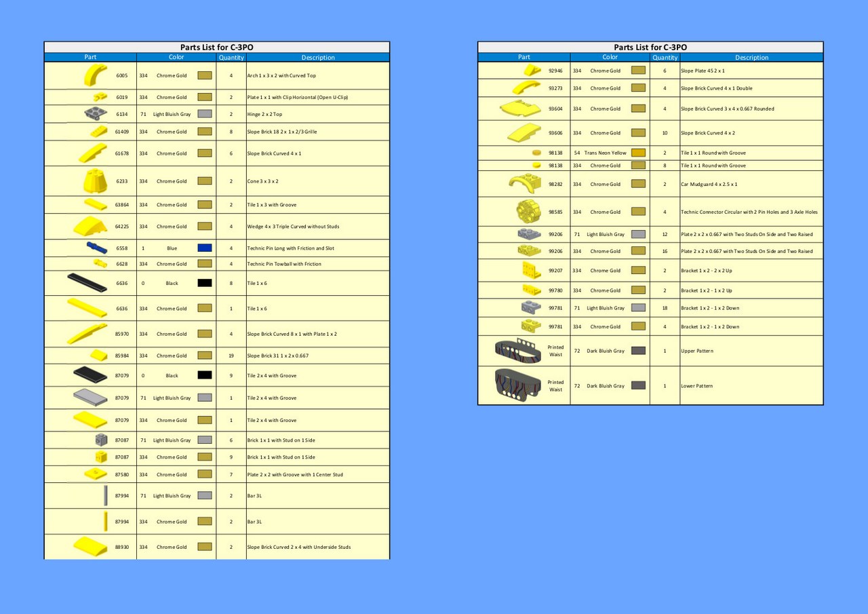Click description 'Slope Brick Curved 2 x 4 with Underside Studs'
Viewport: 868px width, 614px height.
299,547
